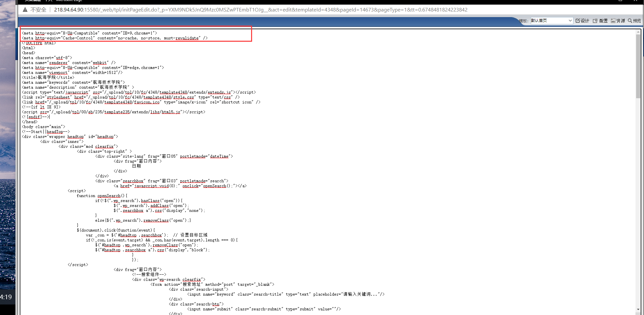Click the IE=9,chrome=1 meta line
Viewport: 644px width, 315px height.
pos(90,33)
